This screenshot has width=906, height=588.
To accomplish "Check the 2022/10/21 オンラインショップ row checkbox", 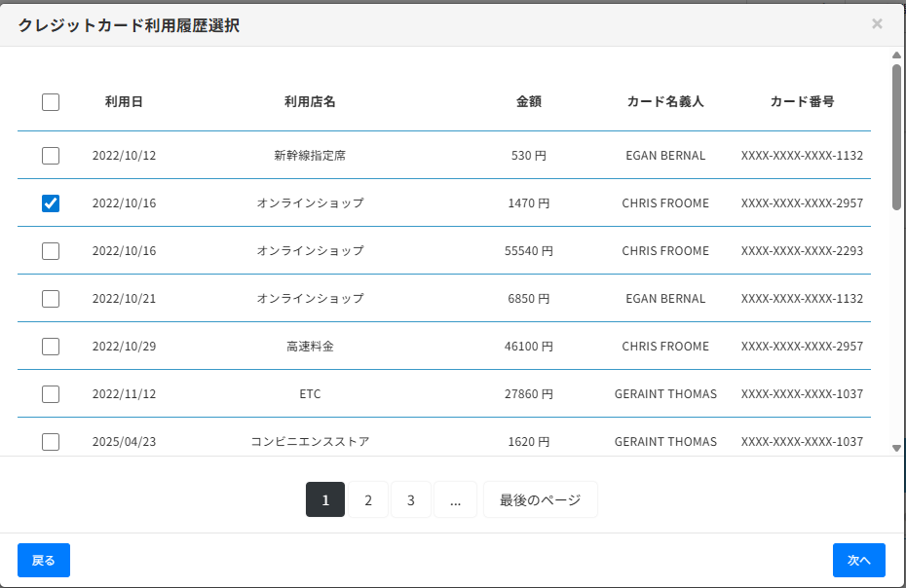I will pos(50,298).
